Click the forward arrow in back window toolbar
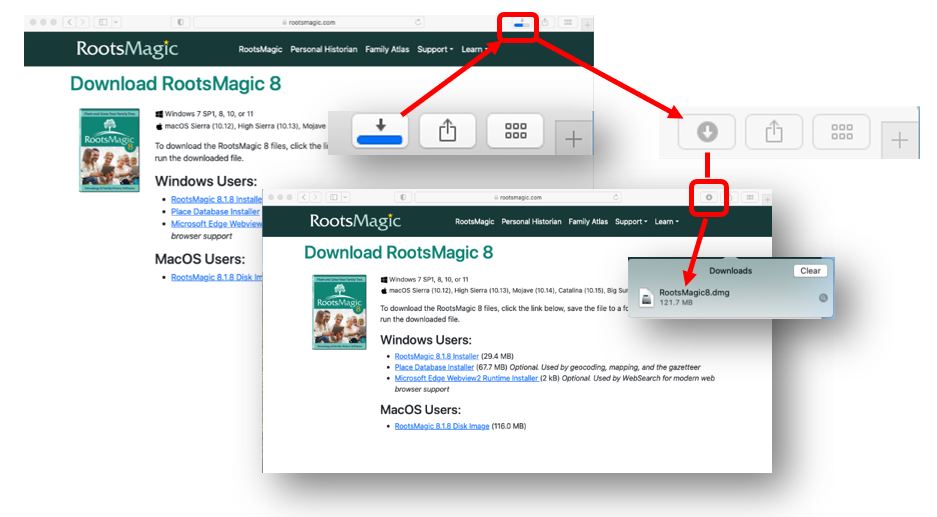This screenshot has height=517, width=937. point(82,22)
